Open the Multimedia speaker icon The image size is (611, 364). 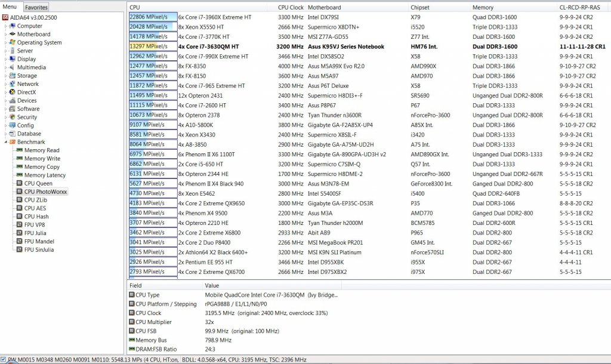12,67
